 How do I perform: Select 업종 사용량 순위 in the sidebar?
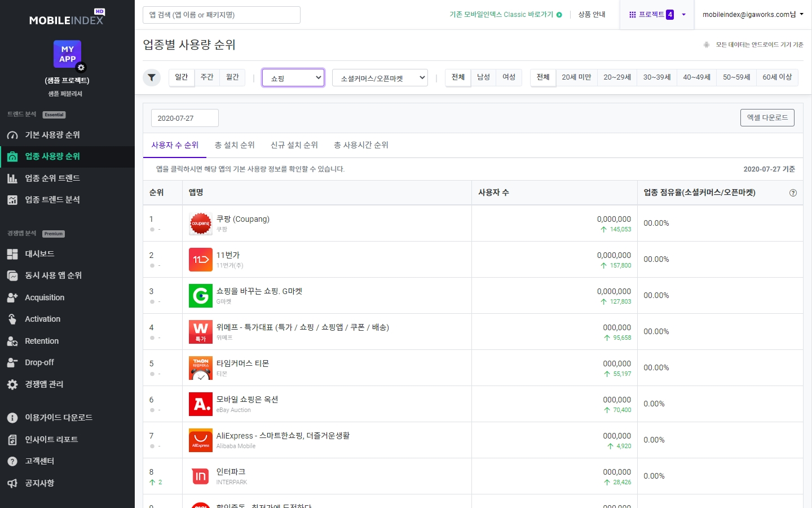[x=67, y=156]
